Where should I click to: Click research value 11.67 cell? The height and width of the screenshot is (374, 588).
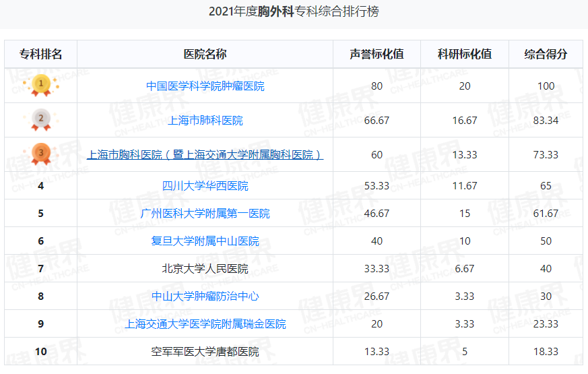465,186
